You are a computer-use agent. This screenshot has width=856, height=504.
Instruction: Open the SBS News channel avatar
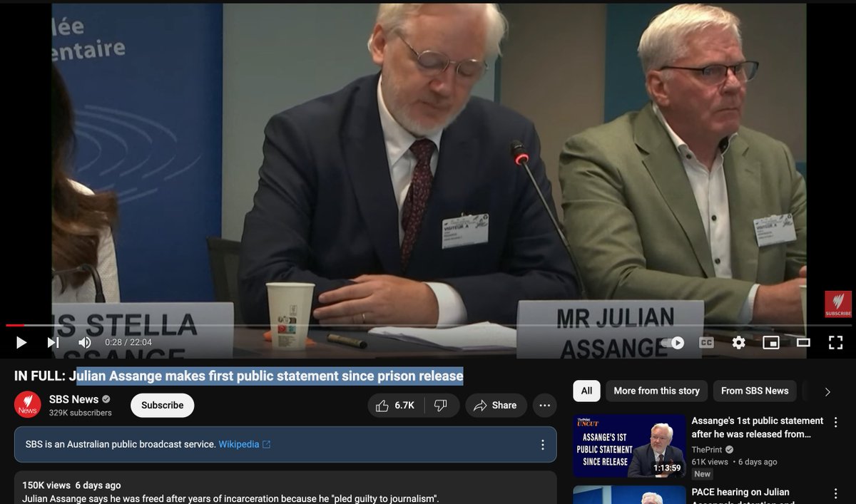tap(28, 405)
